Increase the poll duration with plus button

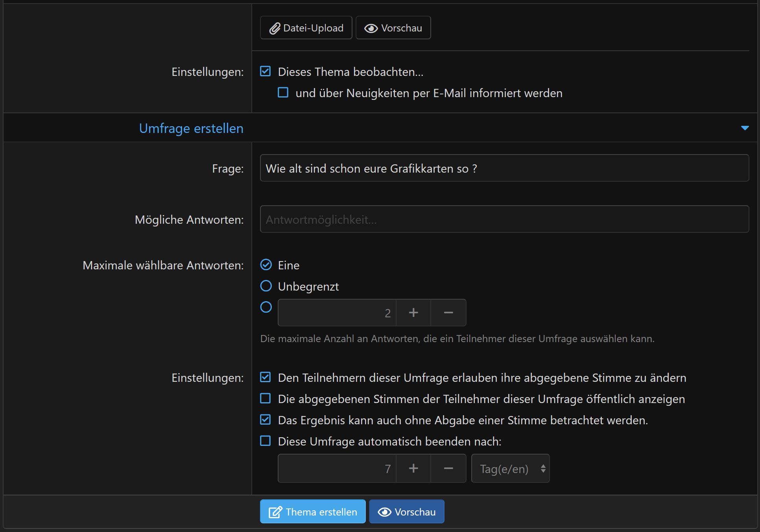[413, 469]
